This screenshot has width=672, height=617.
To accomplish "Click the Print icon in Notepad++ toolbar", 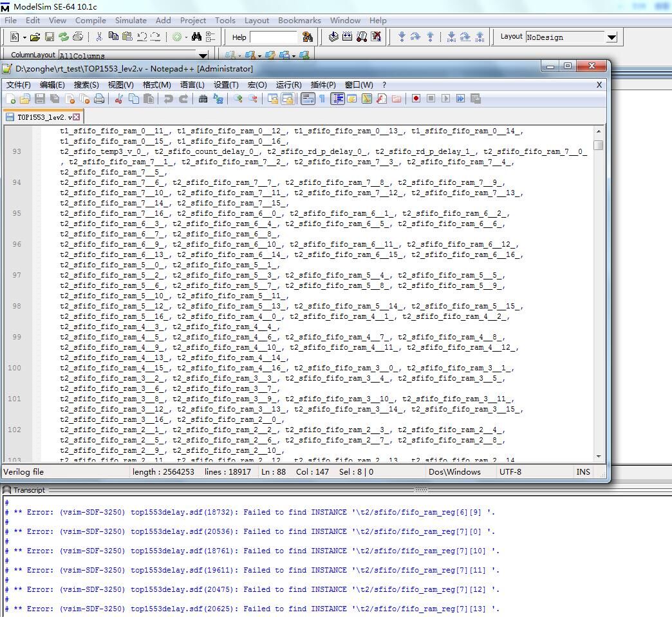I will [x=99, y=99].
